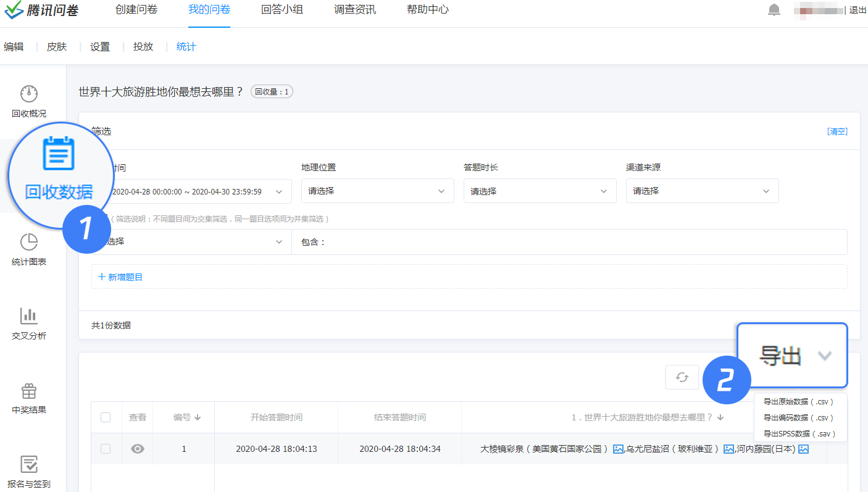Expand the 答题时长 dropdown

click(x=540, y=191)
